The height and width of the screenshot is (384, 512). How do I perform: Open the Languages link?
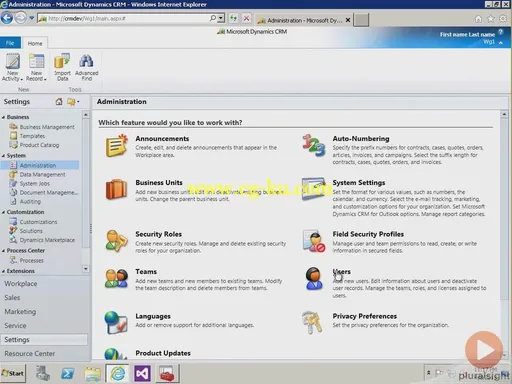(x=153, y=316)
